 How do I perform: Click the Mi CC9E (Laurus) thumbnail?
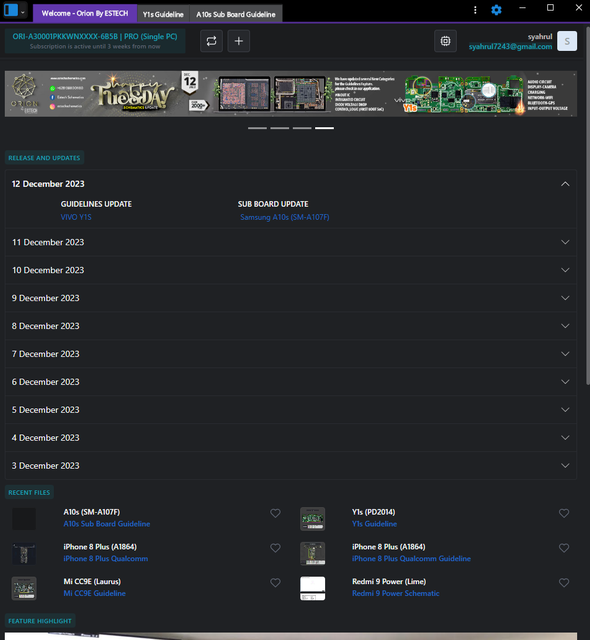pos(24,588)
